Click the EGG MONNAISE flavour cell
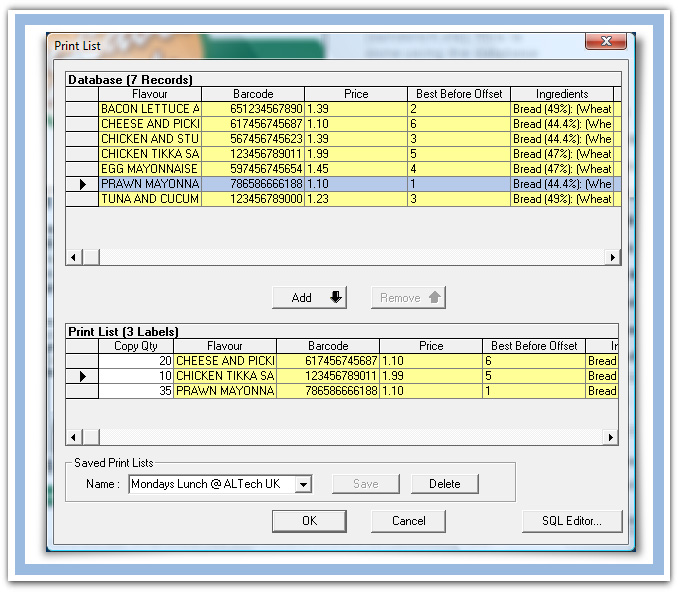The height and width of the screenshot is (592, 678). 150,169
